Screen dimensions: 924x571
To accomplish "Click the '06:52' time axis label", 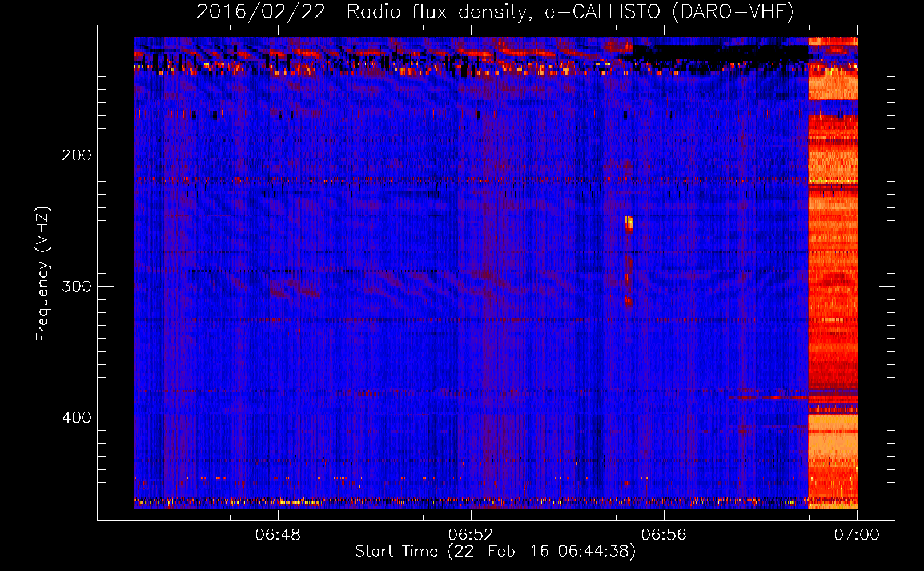I will (x=471, y=535).
